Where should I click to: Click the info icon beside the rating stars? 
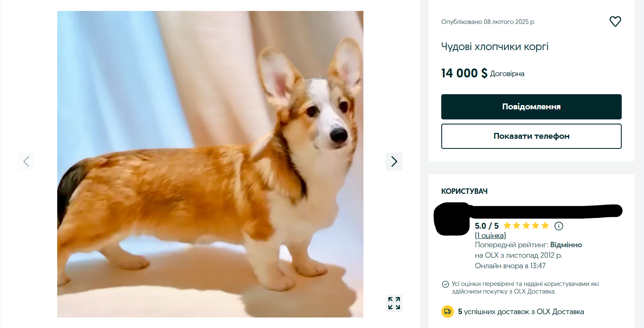pos(559,226)
